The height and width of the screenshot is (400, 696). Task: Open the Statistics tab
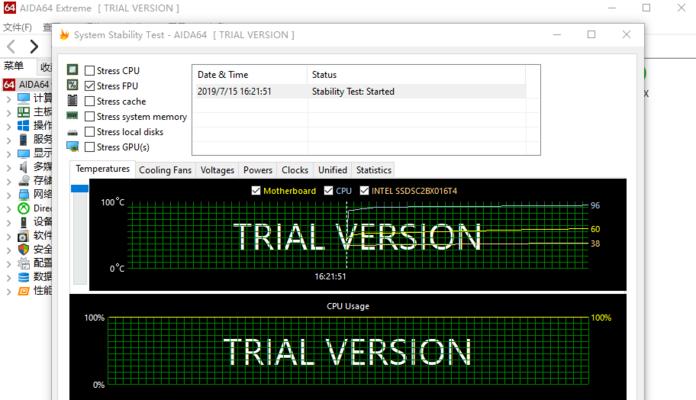click(x=374, y=170)
